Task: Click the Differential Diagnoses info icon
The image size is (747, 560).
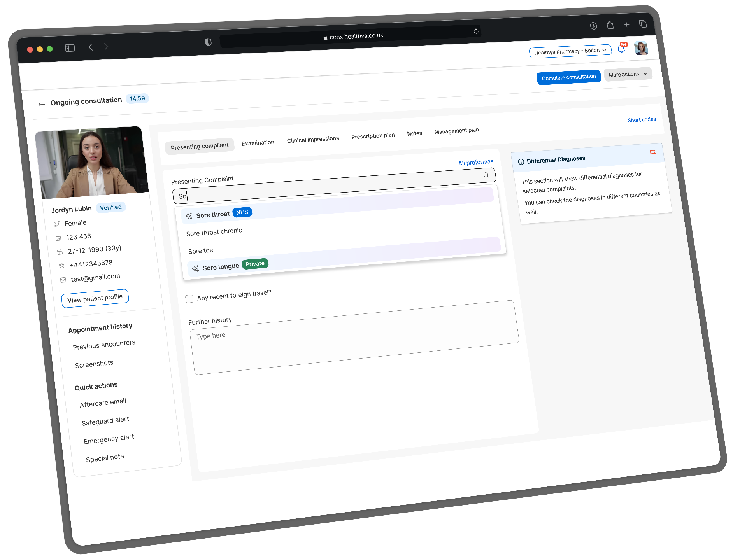Action: [x=521, y=162]
